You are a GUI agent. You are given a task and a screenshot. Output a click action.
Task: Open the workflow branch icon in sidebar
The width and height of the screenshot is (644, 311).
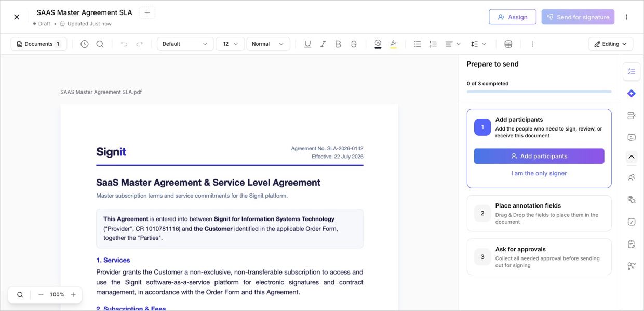pos(632,266)
